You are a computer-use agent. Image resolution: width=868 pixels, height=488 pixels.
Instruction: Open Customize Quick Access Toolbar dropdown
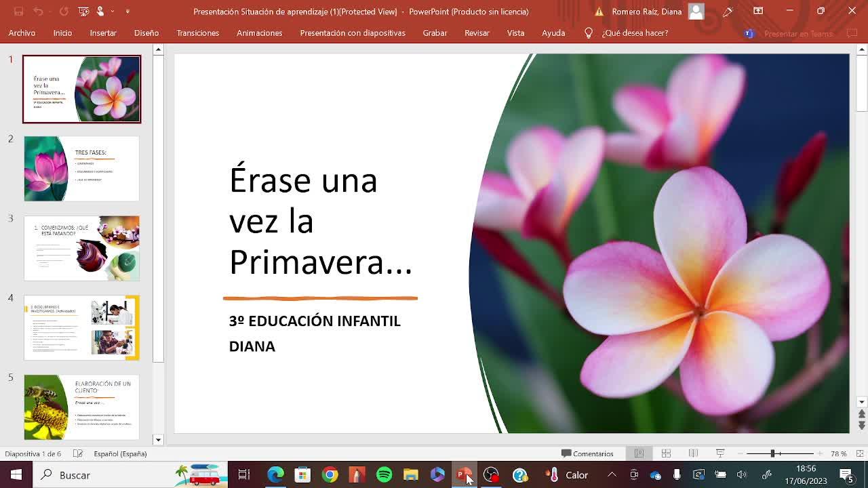click(x=127, y=11)
